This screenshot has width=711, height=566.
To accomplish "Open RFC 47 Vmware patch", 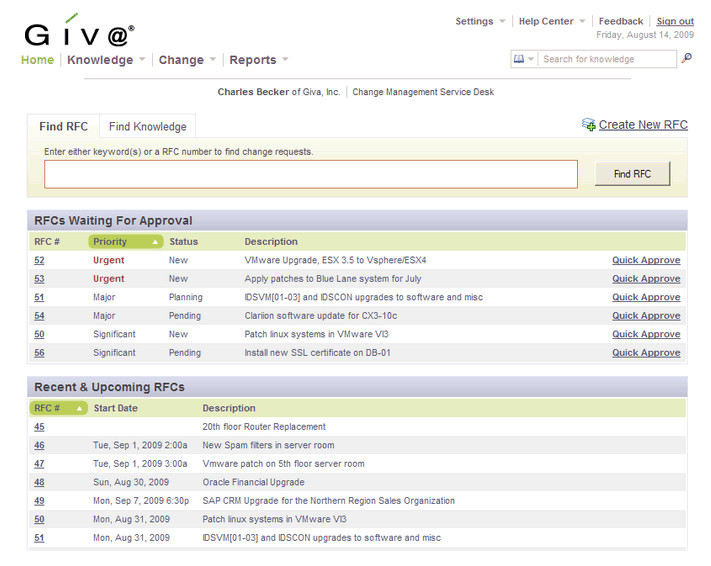I will (x=39, y=464).
